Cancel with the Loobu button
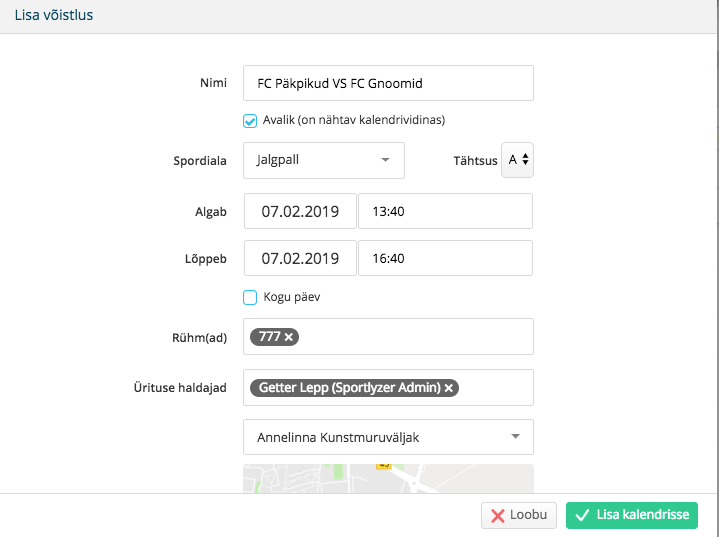 tap(519, 515)
